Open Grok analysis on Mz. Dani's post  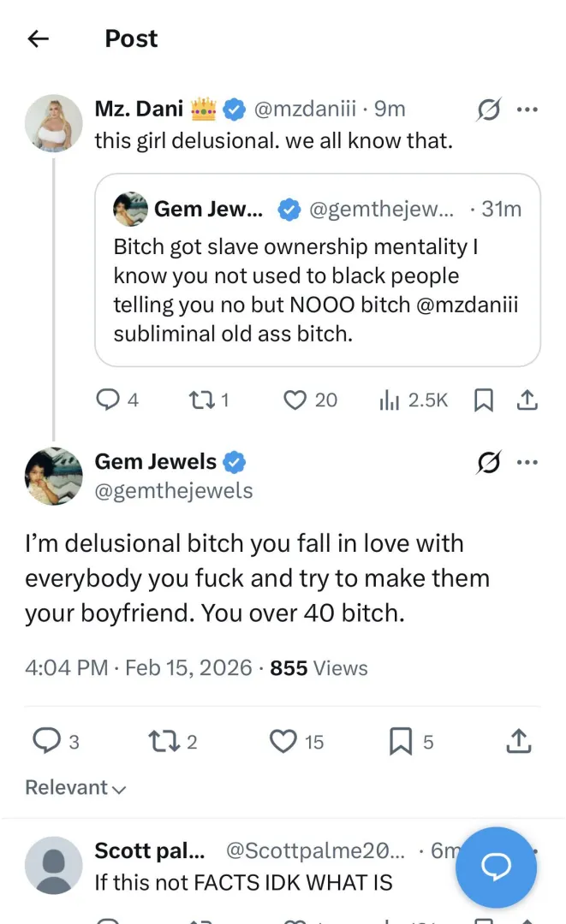point(488,109)
